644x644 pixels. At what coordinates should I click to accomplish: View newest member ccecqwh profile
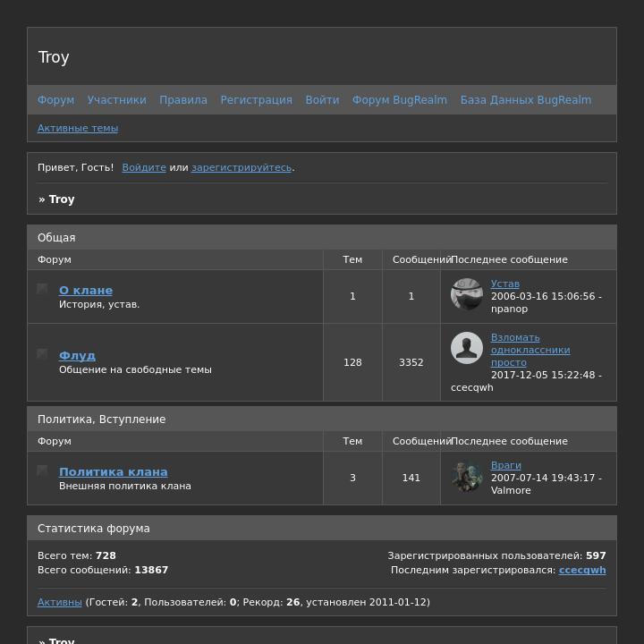(x=582, y=570)
